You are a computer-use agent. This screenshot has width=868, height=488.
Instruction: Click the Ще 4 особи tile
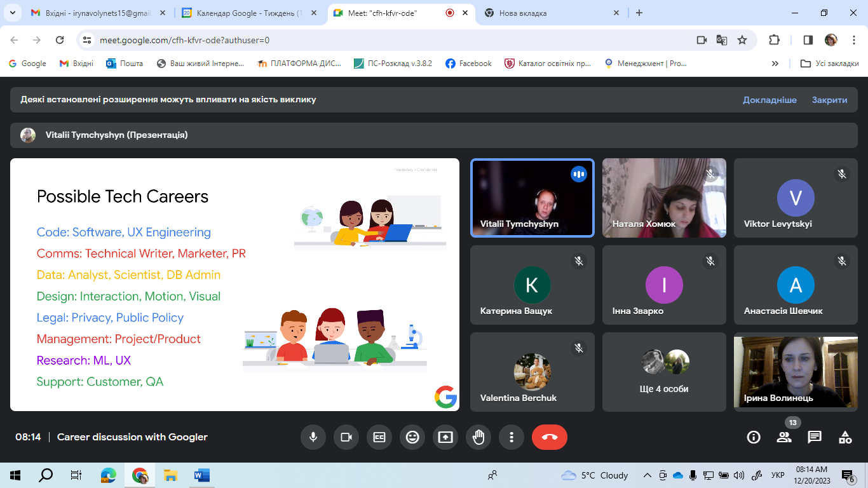[664, 372]
